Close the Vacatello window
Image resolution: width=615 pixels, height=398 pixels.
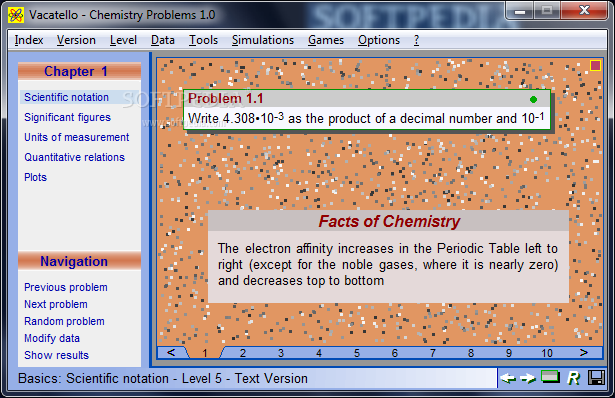[x=584, y=11]
